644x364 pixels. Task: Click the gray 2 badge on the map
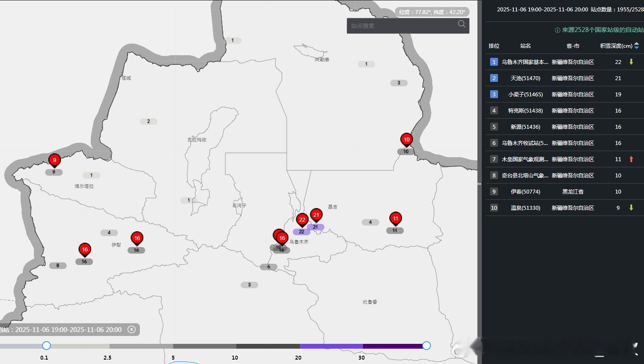[x=149, y=121]
